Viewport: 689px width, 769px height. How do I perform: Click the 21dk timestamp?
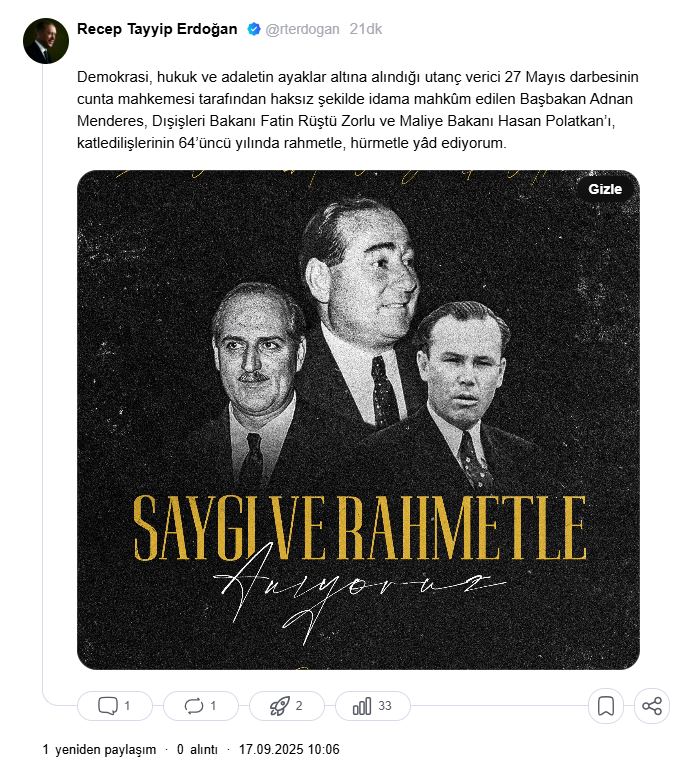[365, 30]
